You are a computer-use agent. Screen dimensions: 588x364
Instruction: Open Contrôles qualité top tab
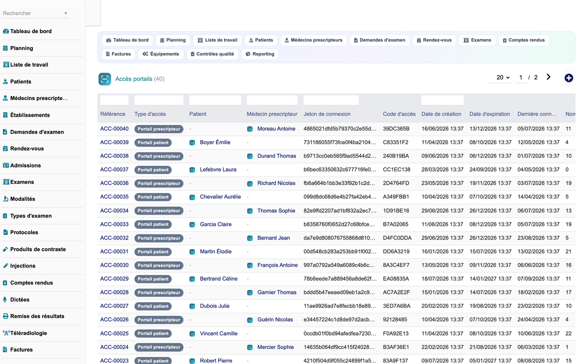click(213, 54)
